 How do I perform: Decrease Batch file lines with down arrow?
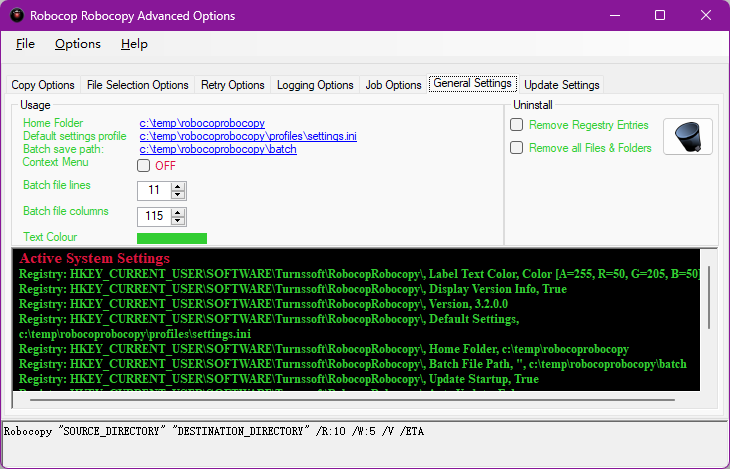178,194
